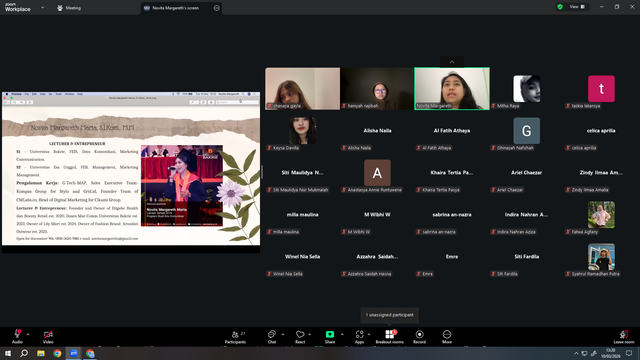The height and width of the screenshot is (360, 640).
Task: Open the Windows Start menu
Action: (8, 353)
